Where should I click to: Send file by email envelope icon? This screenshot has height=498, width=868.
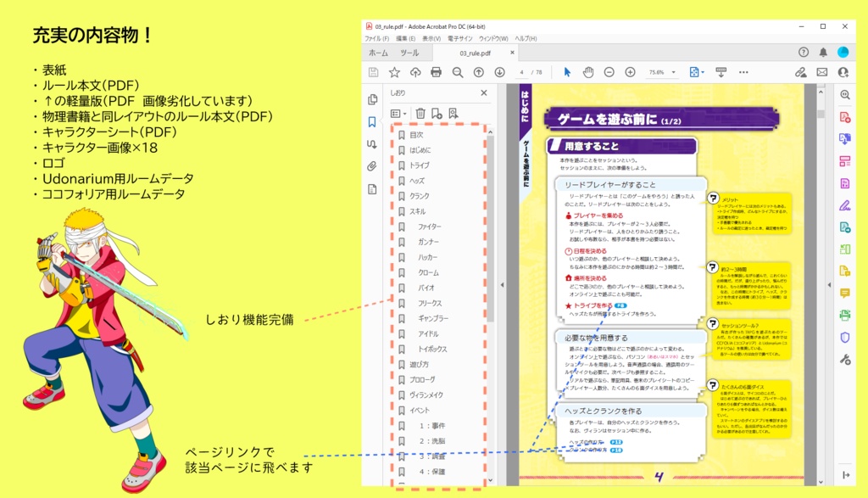pos(822,73)
